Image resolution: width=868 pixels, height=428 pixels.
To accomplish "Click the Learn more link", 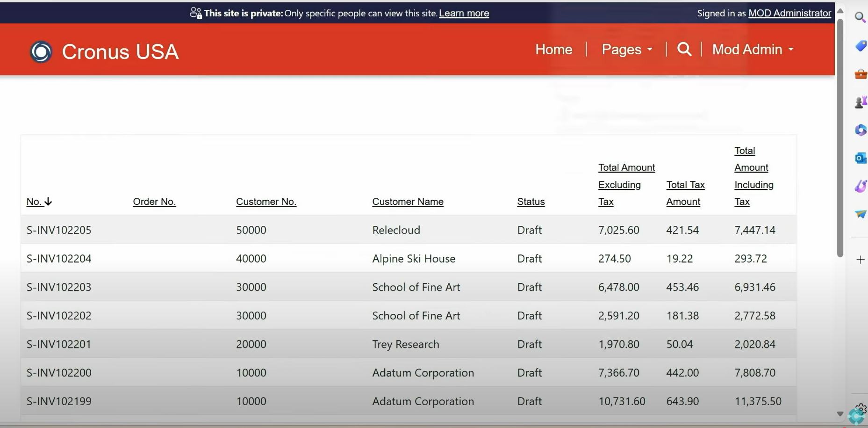I will click(464, 13).
